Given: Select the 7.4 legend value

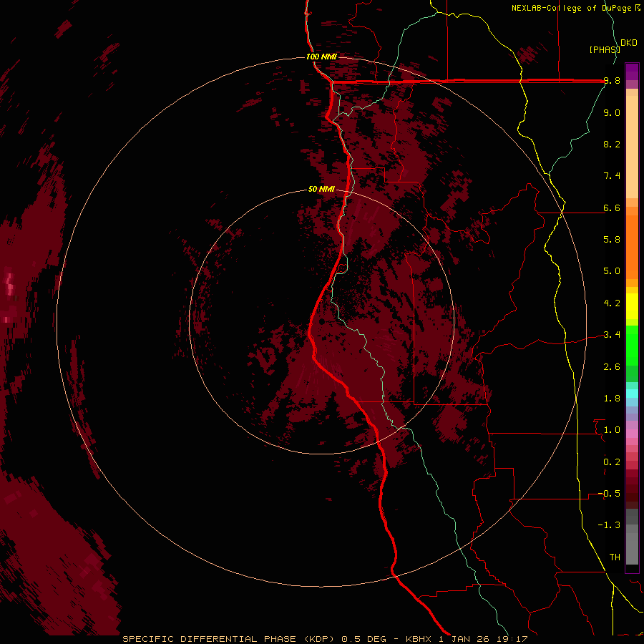Looking at the screenshot, I should coord(612,176).
